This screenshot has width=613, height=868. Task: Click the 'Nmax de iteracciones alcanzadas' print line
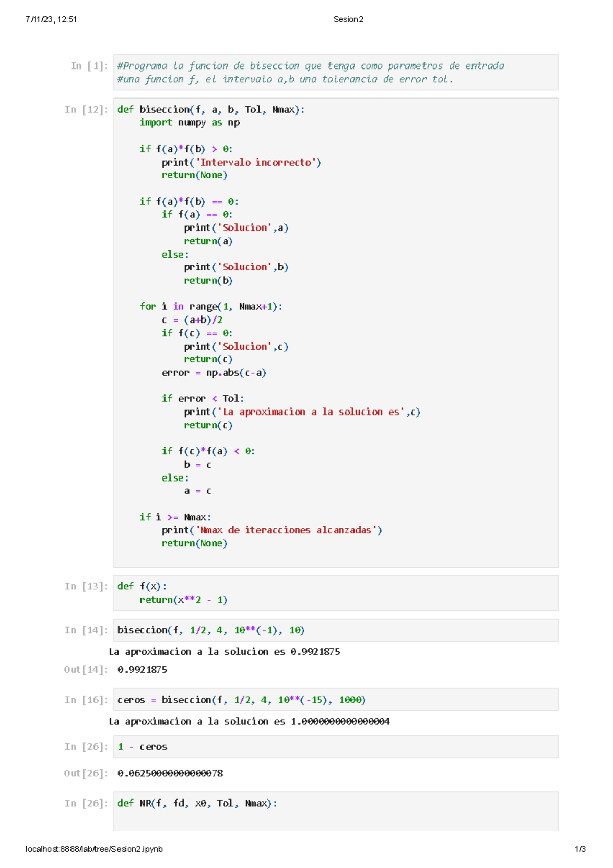[272, 530]
